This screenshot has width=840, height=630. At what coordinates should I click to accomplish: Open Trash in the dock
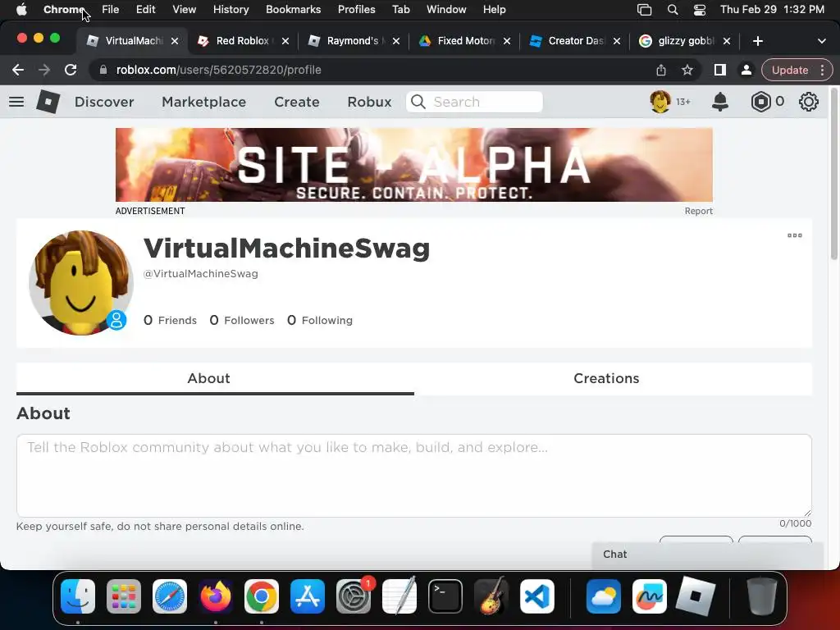tap(762, 596)
